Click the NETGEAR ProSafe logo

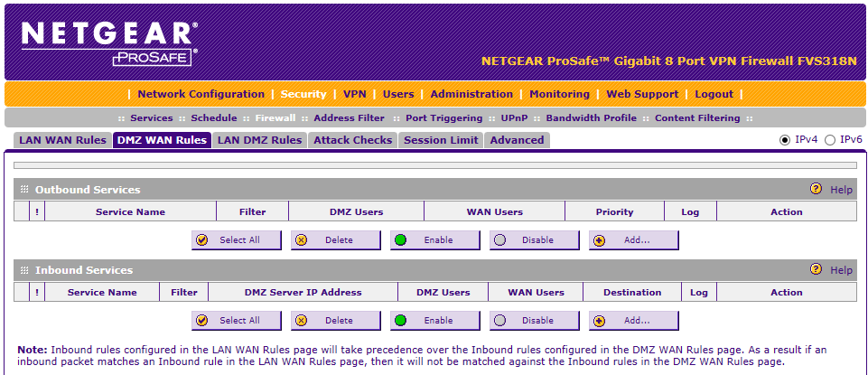[x=109, y=43]
